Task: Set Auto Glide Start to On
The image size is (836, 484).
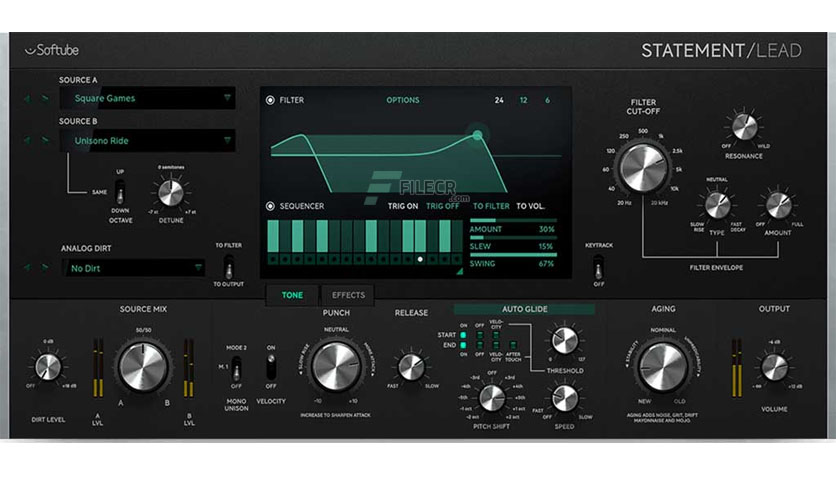Action: 463,335
